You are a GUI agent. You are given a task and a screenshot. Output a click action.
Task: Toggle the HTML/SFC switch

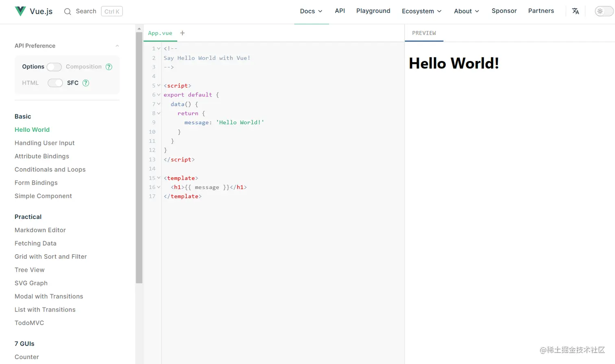(55, 83)
